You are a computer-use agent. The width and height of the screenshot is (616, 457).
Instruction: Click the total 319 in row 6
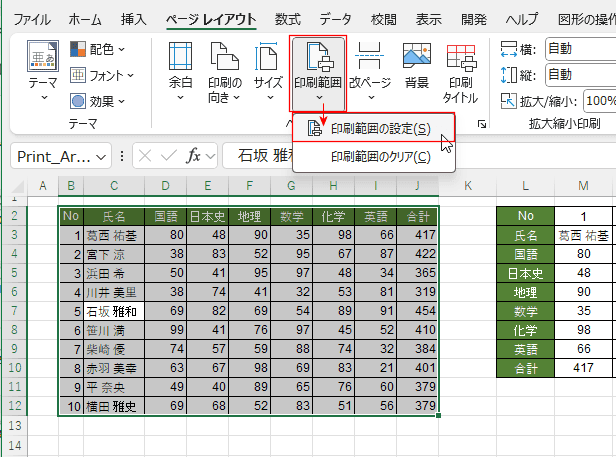418,292
